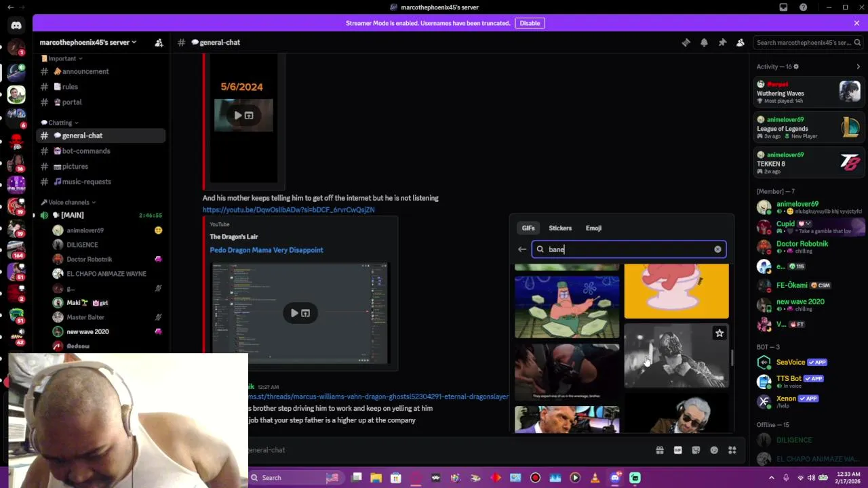
Task: Collapse the Voice channels category
Action: (x=68, y=202)
